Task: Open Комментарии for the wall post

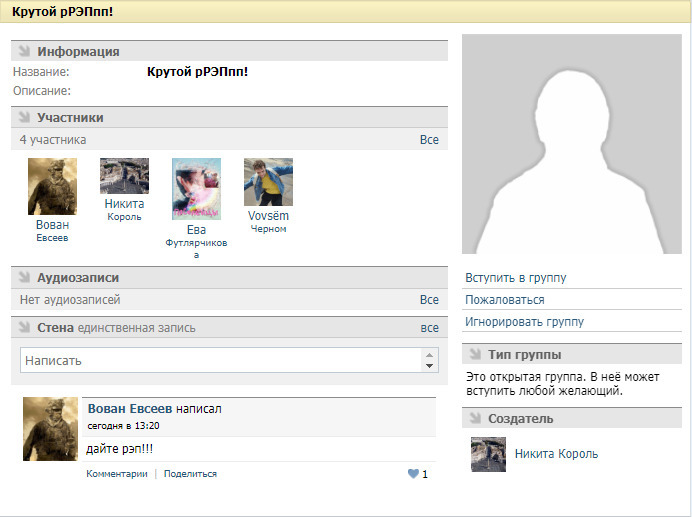Action: coord(117,474)
